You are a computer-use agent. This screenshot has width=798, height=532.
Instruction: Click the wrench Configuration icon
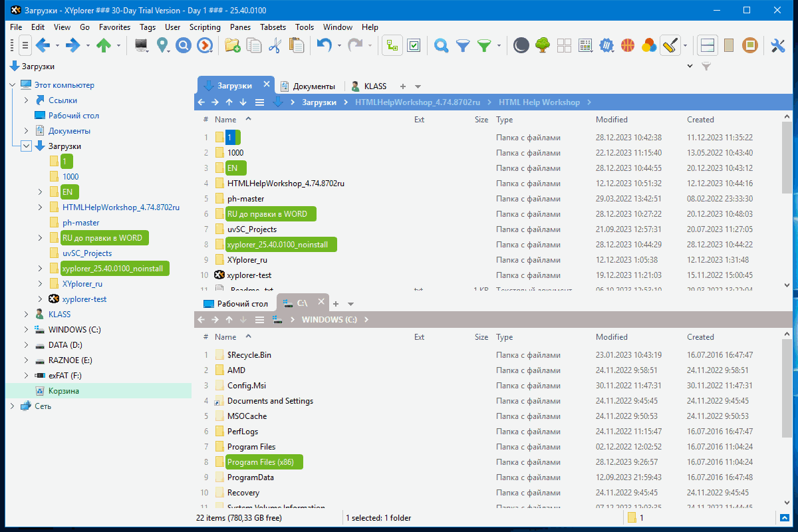point(777,45)
